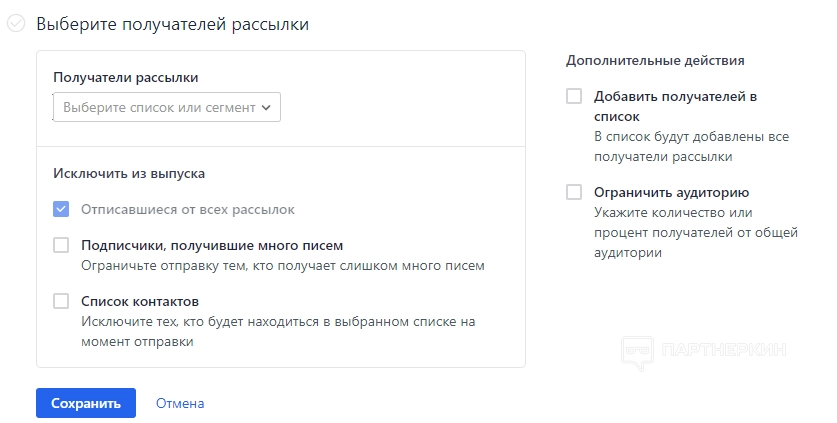Enable the "Подписчики, получившие много писем" checkbox
The width and height of the screenshot is (837, 423).
(61, 245)
